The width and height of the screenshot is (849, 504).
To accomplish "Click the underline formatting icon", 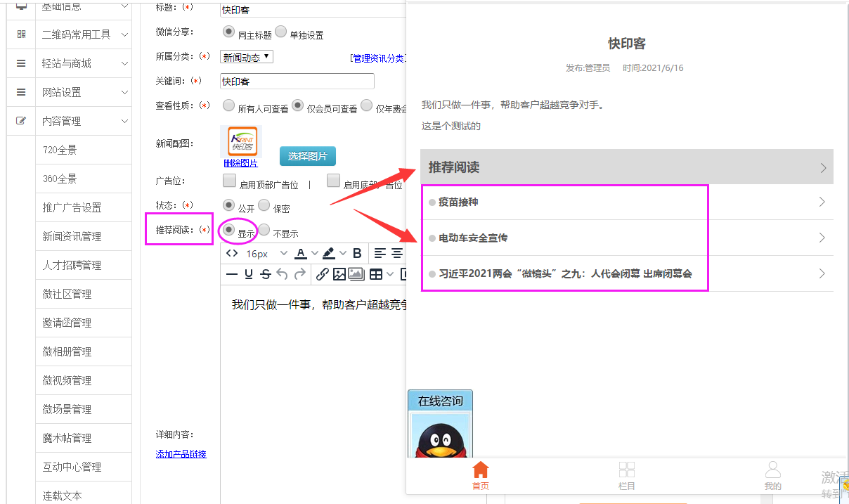I will [249, 274].
